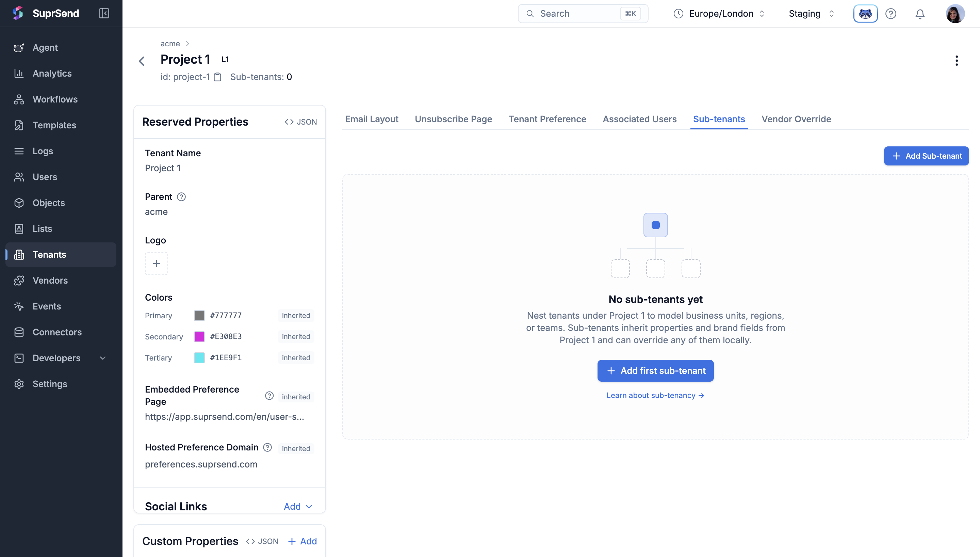Focus the Search input field

[583, 14]
